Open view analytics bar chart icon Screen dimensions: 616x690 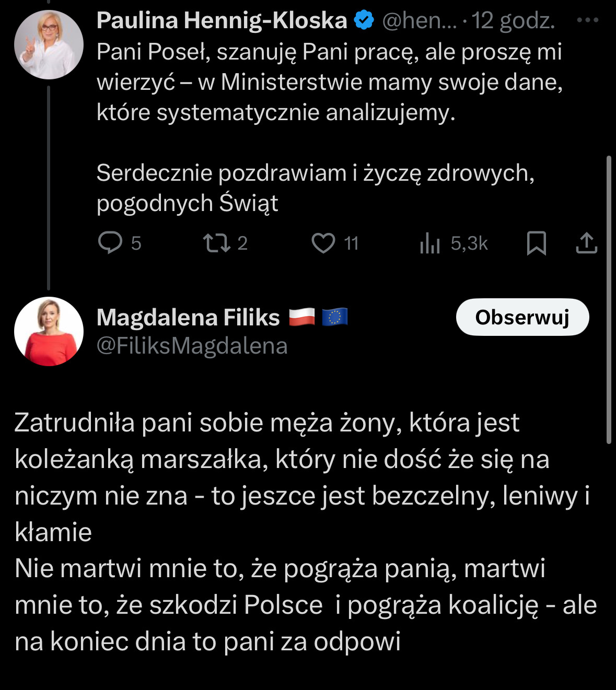click(x=429, y=243)
